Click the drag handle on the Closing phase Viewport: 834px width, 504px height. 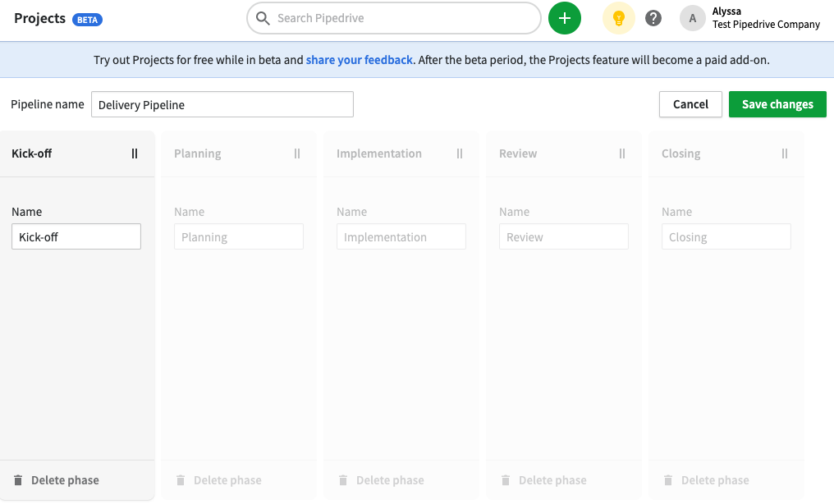pyautogui.click(x=784, y=153)
